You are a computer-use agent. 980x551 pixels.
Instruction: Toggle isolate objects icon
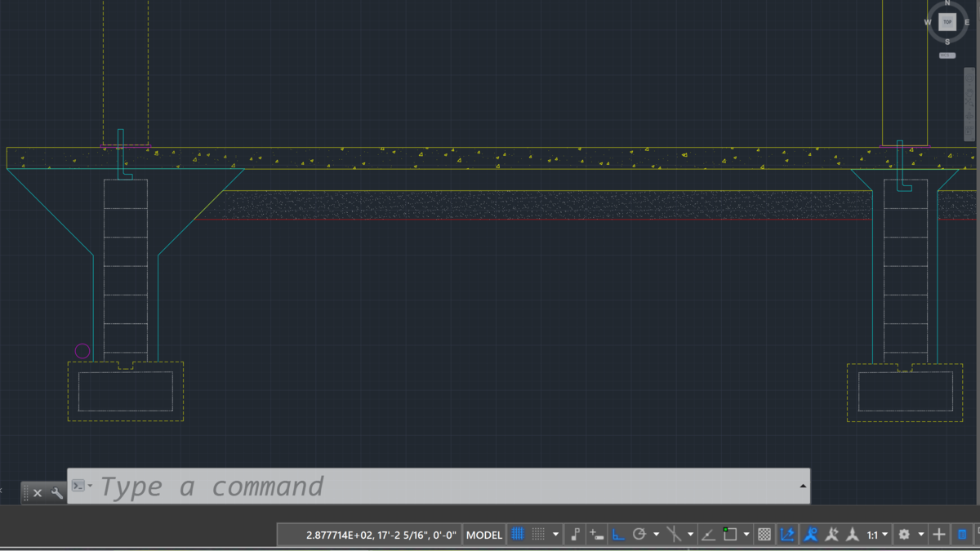(x=962, y=535)
